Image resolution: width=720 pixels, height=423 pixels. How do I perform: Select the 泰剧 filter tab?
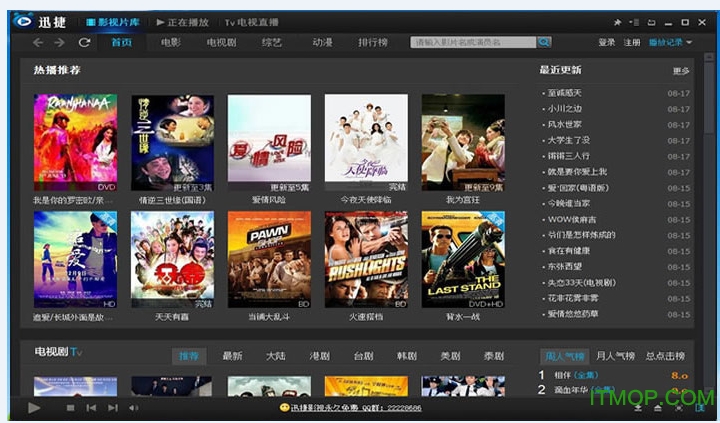coord(494,356)
